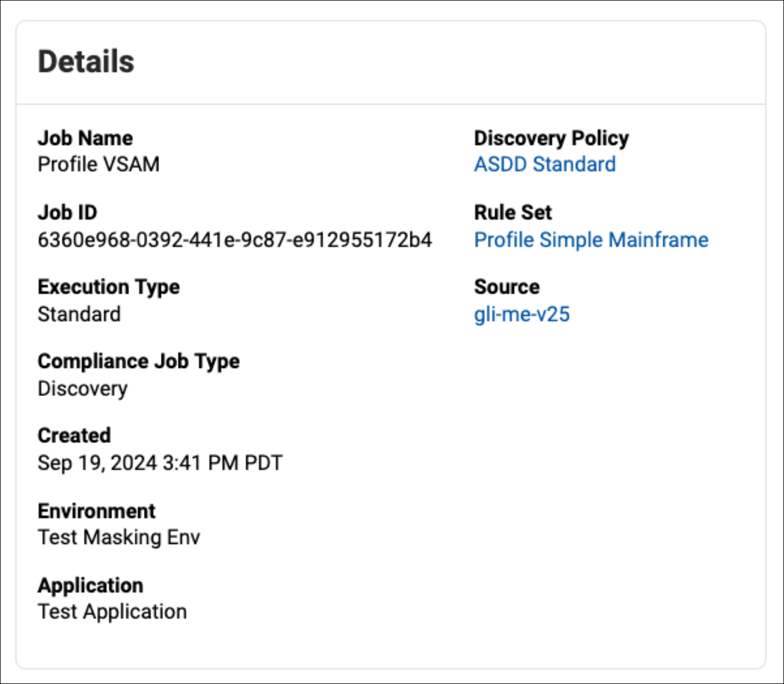Click the Compliance Job Type label
Viewport: 784px width, 684px height.
tap(138, 361)
